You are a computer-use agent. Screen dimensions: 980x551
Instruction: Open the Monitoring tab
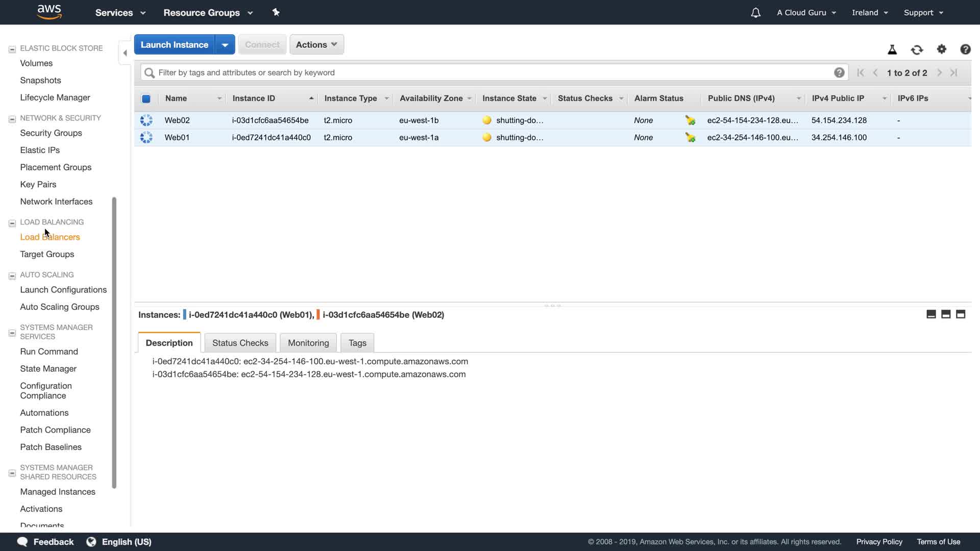[308, 343]
